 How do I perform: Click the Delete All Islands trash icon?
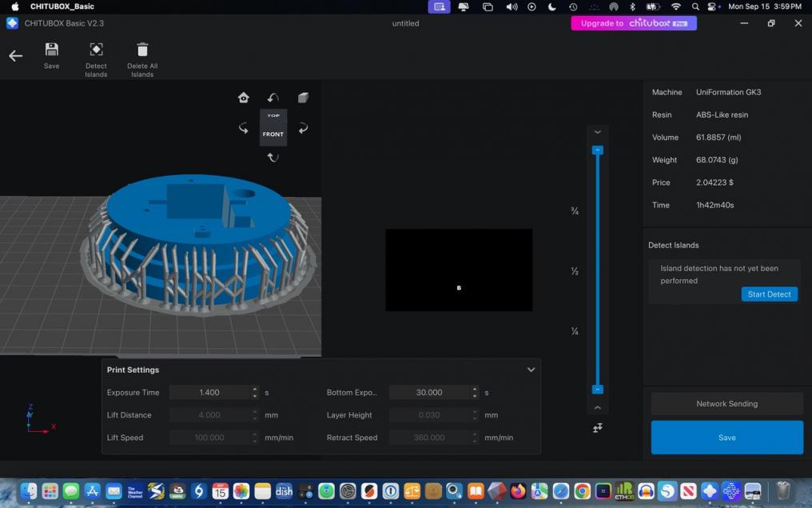tap(142, 50)
